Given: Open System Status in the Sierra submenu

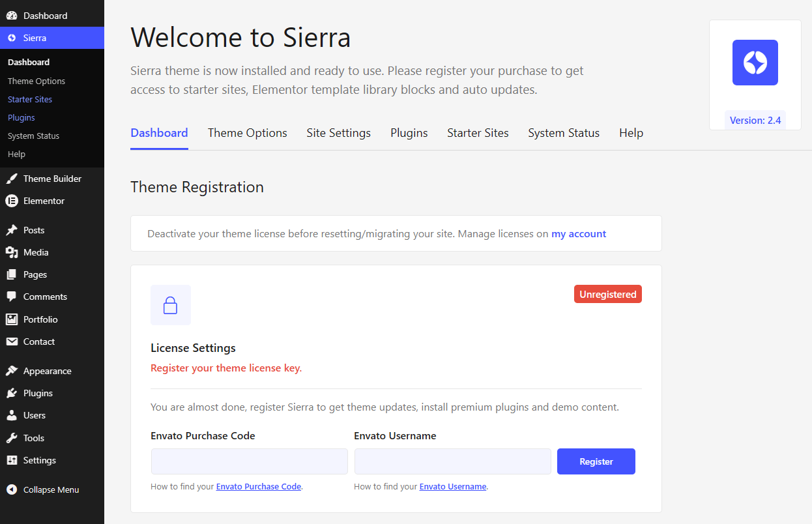Looking at the screenshot, I should click(x=34, y=136).
